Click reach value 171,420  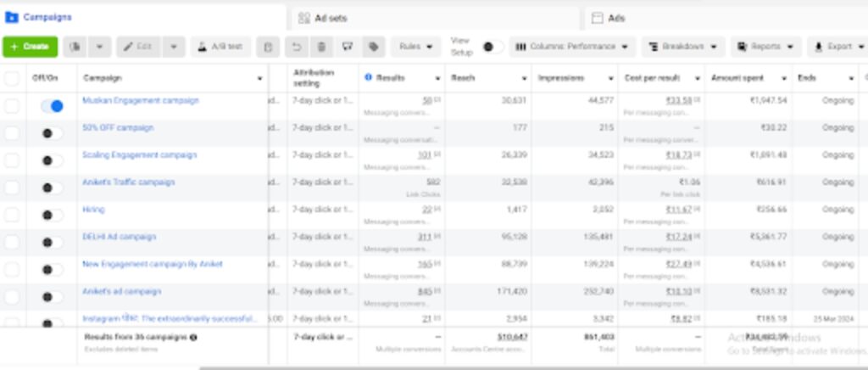[512, 291]
